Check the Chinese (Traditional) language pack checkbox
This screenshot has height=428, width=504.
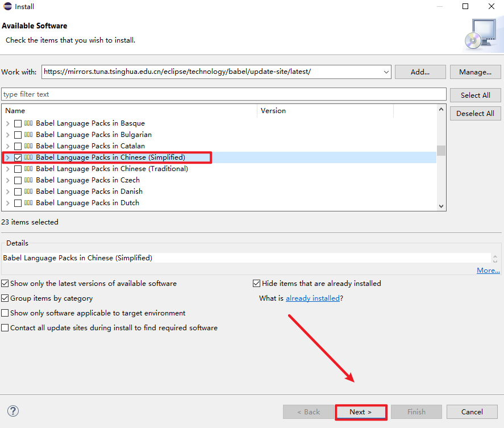[x=18, y=169]
